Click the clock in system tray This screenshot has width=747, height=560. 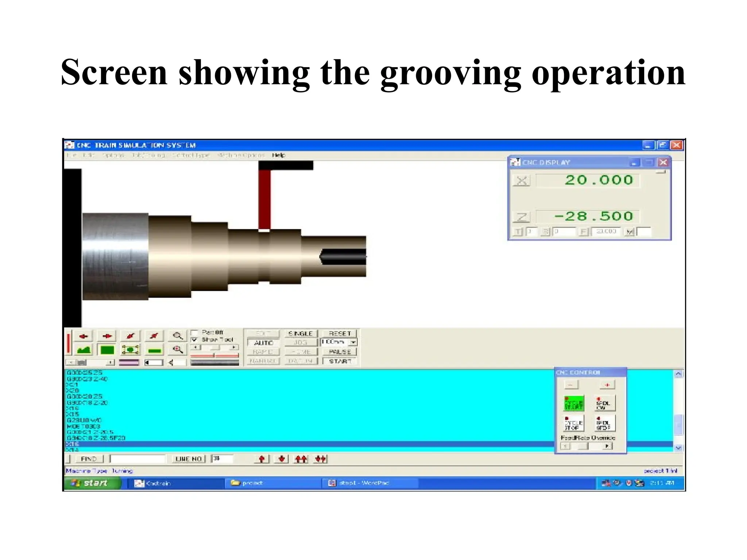coord(662,483)
